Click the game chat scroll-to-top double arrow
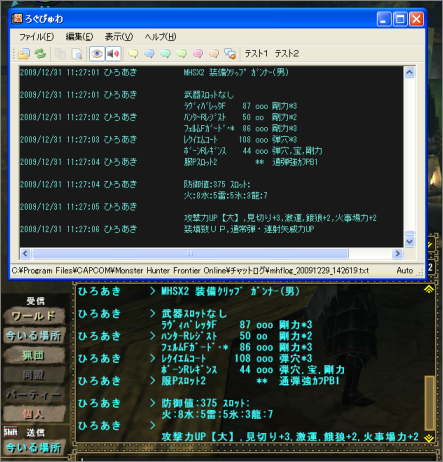 429,289
